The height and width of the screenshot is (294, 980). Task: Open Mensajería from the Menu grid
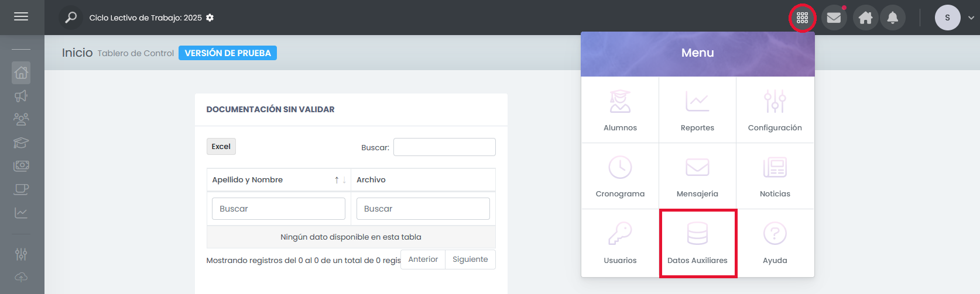click(697, 176)
